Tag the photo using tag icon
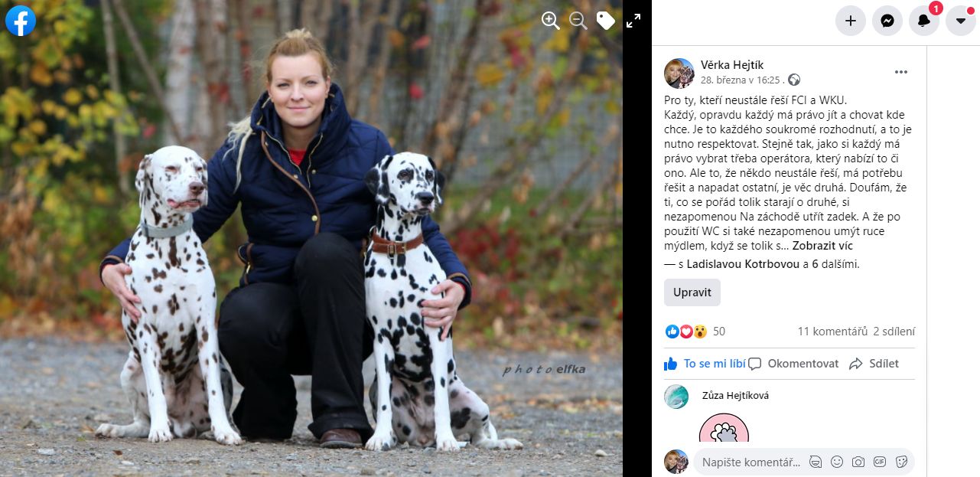This screenshot has height=477, width=980. [606, 21]
